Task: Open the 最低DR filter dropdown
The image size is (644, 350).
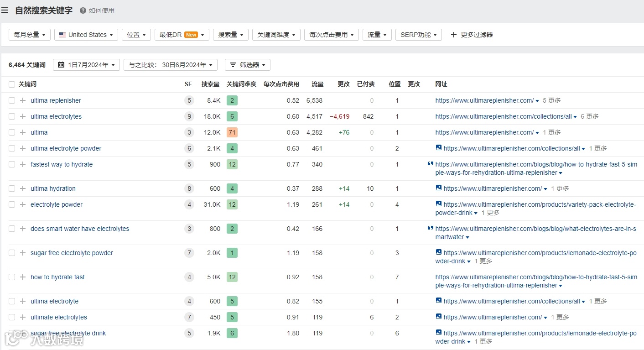Action: coord(182,35)
